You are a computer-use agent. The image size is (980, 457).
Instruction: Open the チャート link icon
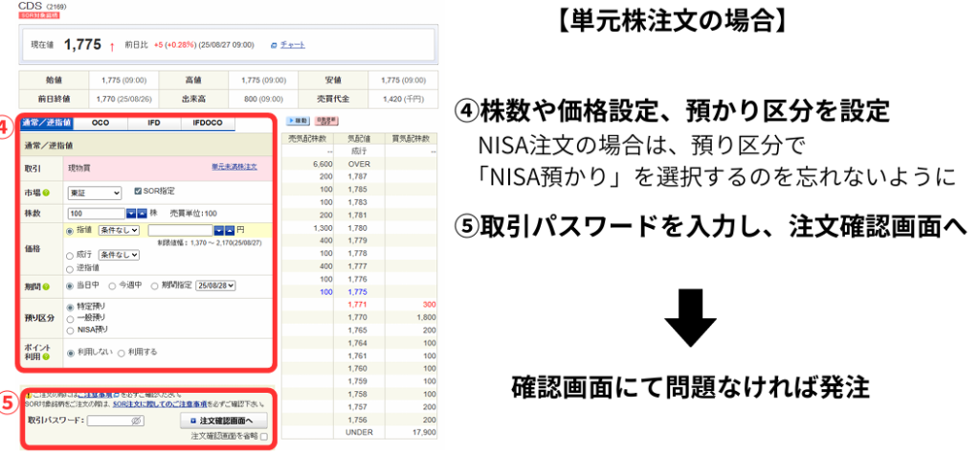pyautogui.click(x=274, y=45)
